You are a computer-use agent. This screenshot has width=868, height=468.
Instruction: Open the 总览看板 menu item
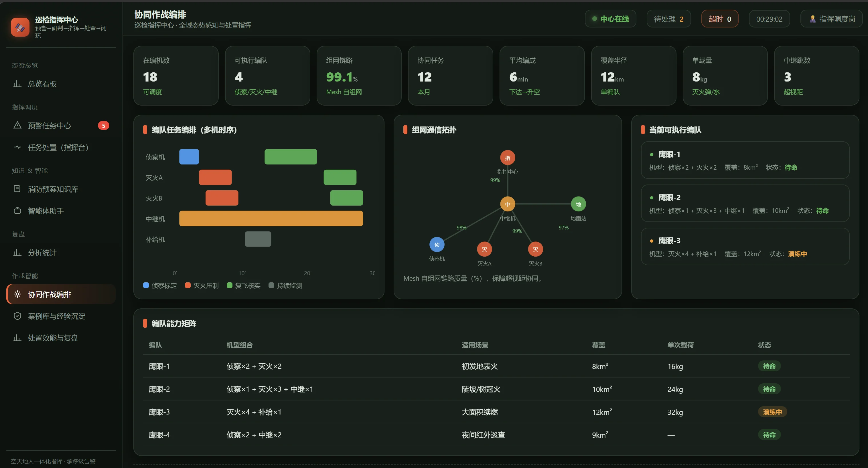pyautogui.click(x=61, y=84)
